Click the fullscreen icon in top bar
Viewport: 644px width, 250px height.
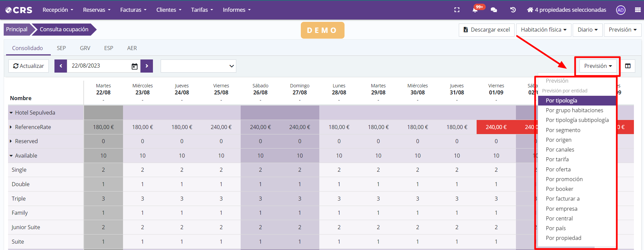457,10
